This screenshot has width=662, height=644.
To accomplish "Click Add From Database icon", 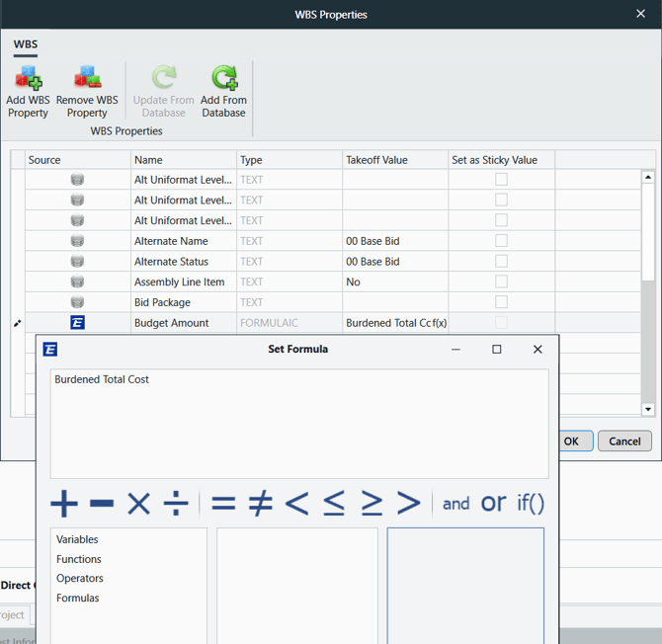I will click(224, 79).
